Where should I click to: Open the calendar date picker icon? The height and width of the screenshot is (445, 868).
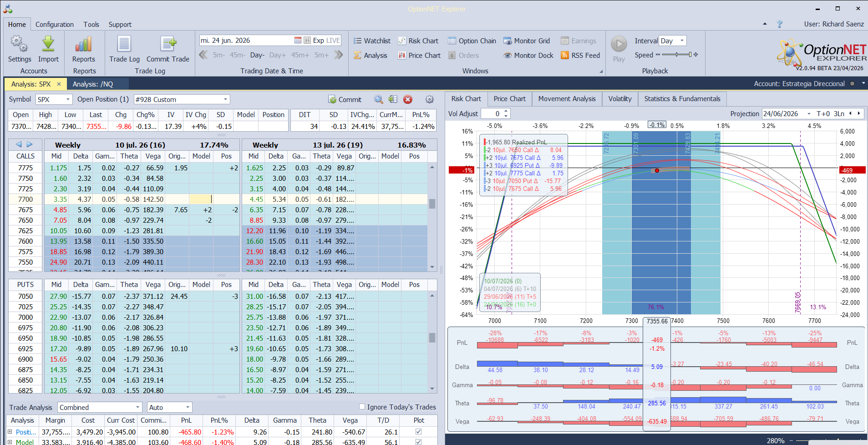coord(298,41)
